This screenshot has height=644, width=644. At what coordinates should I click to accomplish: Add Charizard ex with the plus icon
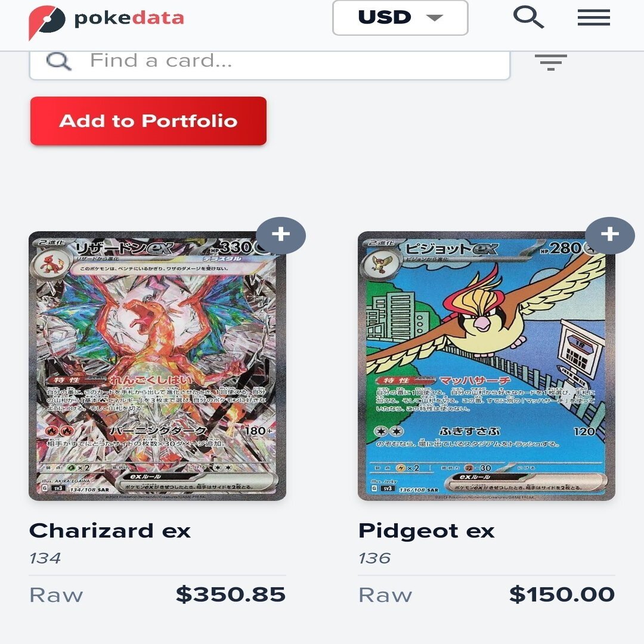(281, 236)
